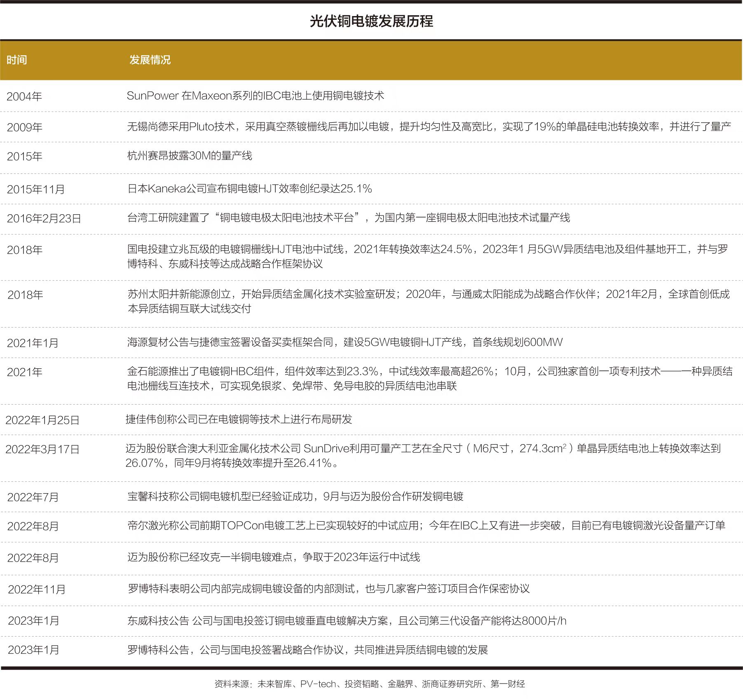Select the 2022年11月 date cell

[37, 590]
